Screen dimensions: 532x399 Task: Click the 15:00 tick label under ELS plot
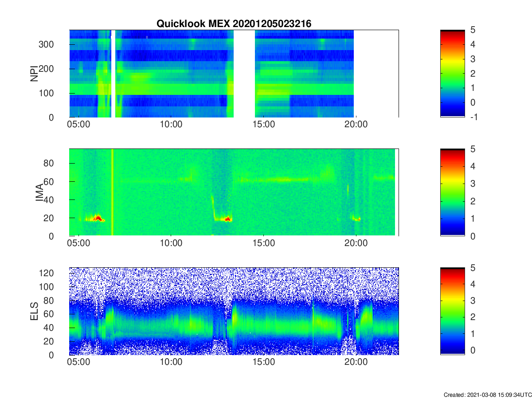pos(264,362)
